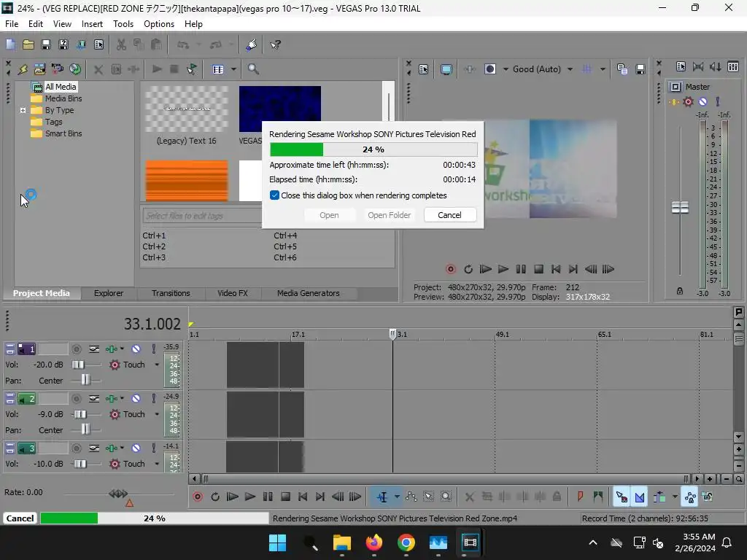The height and width of the screenshot is (560, 747).
Task: Click the Save Snapshot to File icon
Action: (x=640, y=69)
